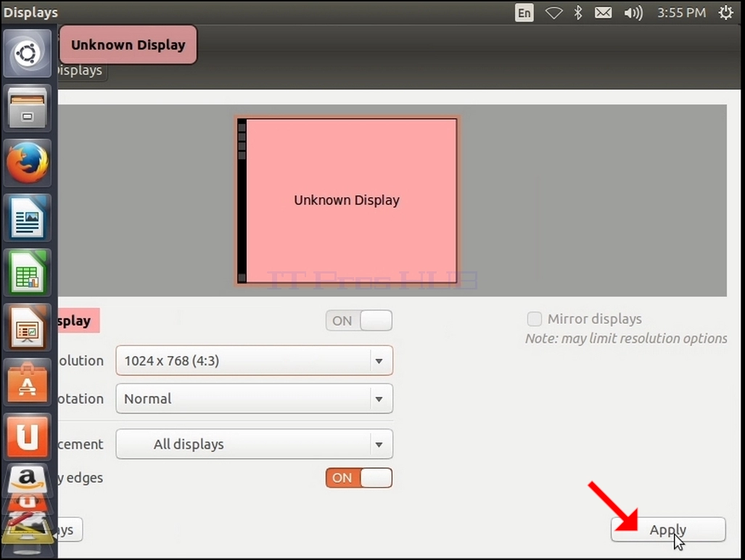Open the resolution dropdown 1024 x 768

254,361
